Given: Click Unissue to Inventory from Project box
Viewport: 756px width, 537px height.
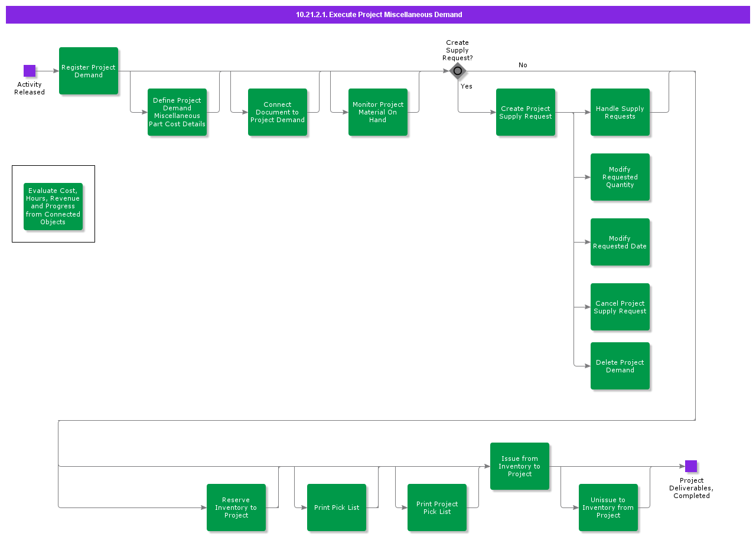Looking at the screenshot, I should pos(608,507).
